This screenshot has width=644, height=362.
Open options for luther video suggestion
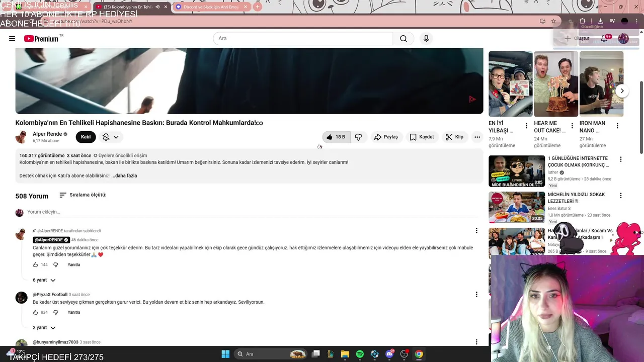click(621, 159)
